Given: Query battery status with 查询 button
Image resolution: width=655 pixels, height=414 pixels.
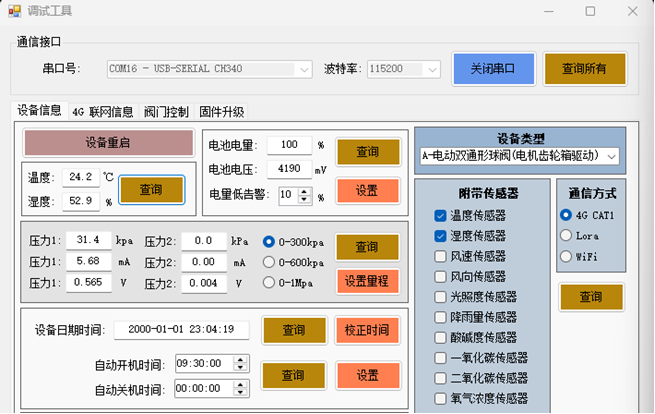Looking at the screenshot, I should coord(368,152).
